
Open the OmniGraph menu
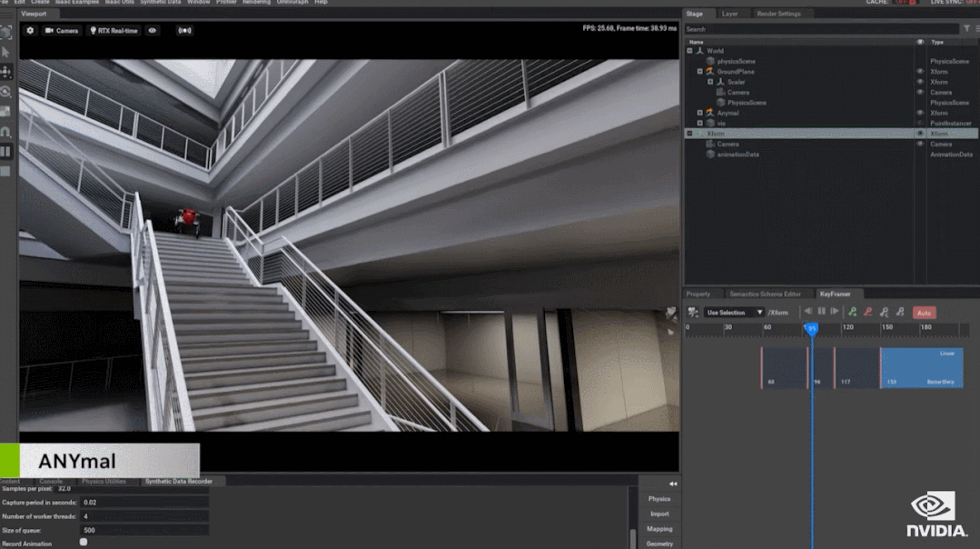pos(292,2)
